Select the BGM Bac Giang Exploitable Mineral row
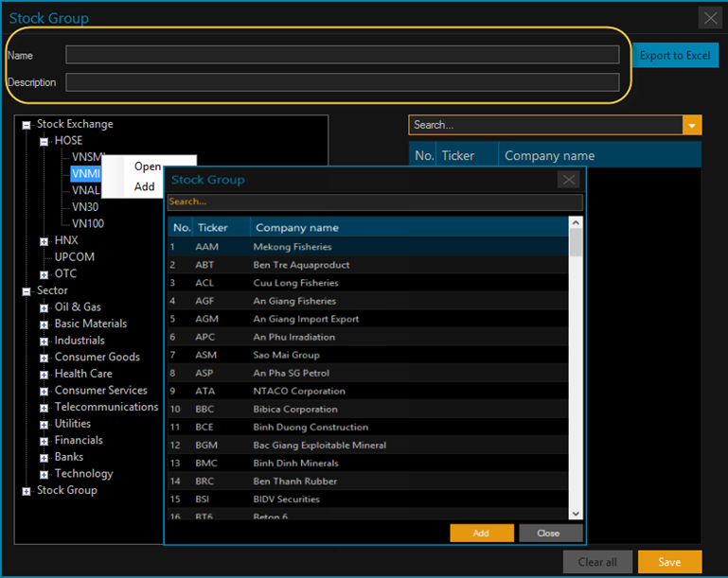 point(367,446)
